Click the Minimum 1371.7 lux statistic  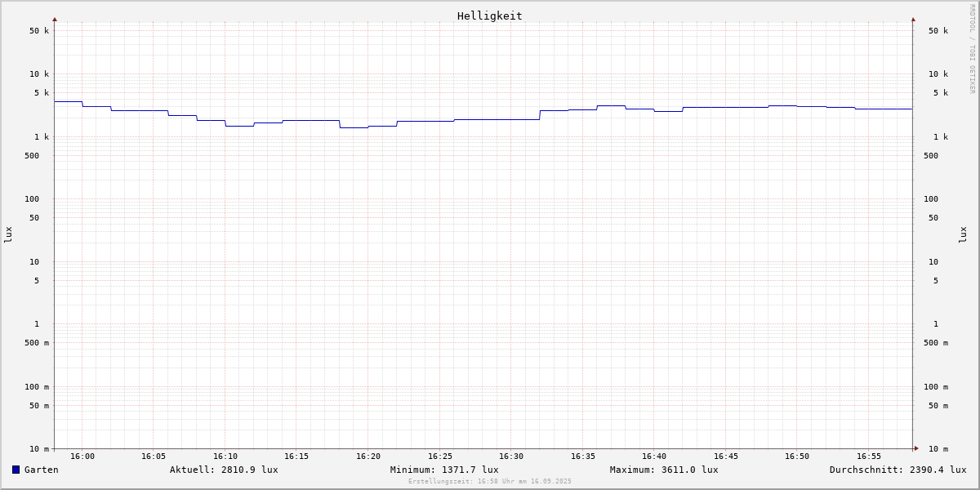[x=444, y=470]
